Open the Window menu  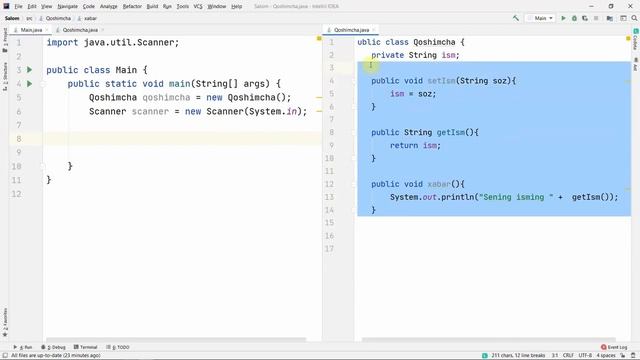pos(216,7)
